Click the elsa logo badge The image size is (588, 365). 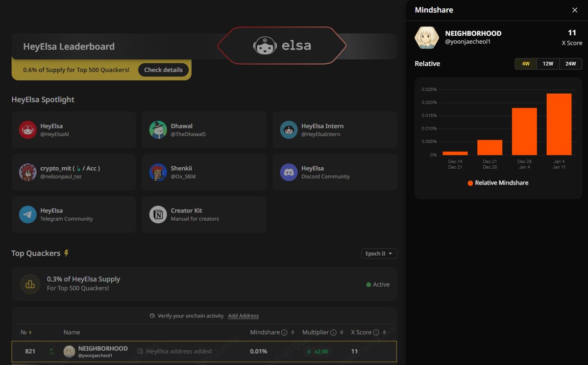click(282, 46)
